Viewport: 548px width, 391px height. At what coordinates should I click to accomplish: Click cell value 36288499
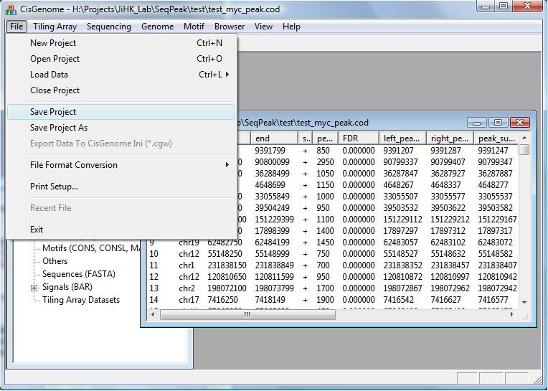click(x=272, y=174)
